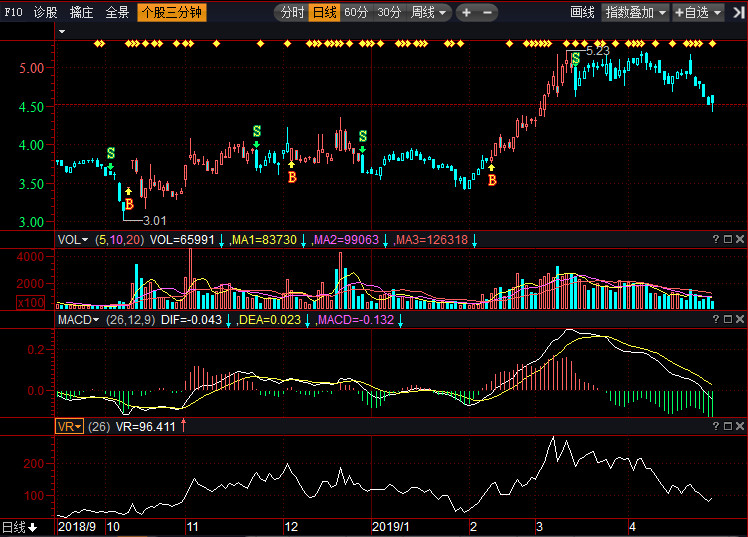748x537 pixels.
Task: Click the S sell marker in late November
Action: coord(257,131)
